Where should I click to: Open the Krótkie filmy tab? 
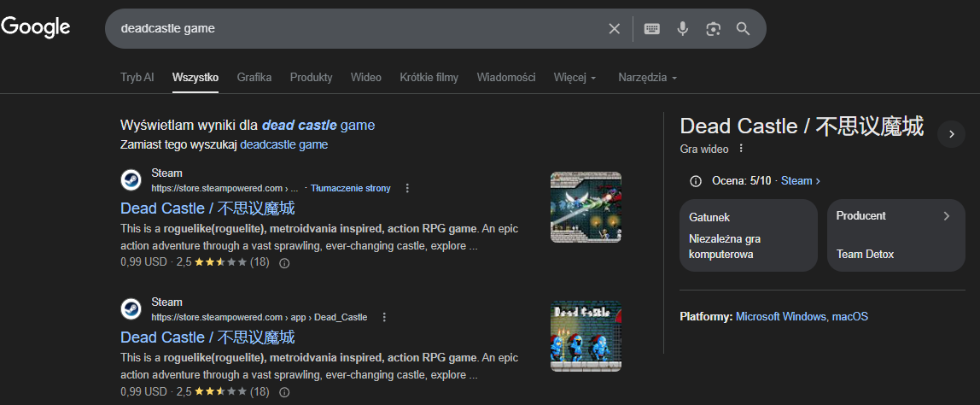pos(429,78)
